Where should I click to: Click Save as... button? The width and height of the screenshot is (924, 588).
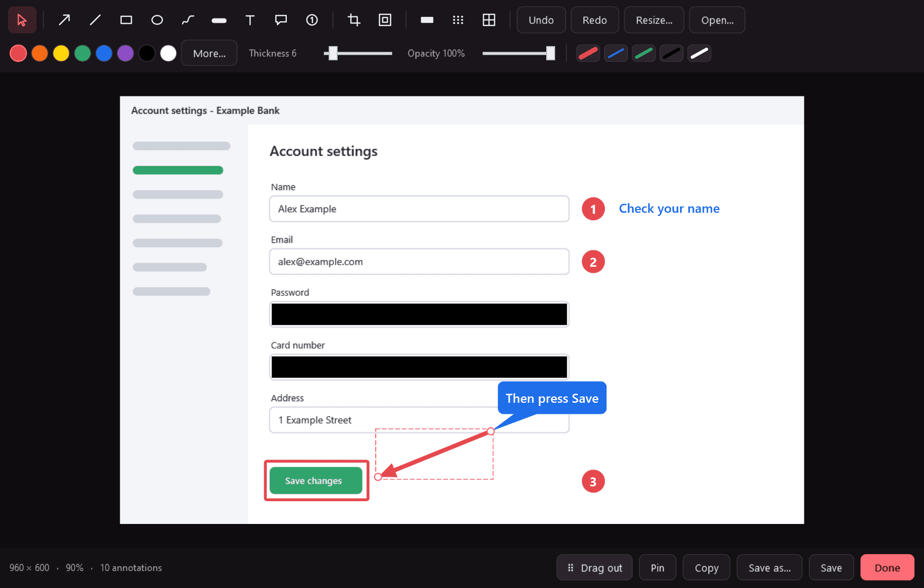(x=769, y=568)
